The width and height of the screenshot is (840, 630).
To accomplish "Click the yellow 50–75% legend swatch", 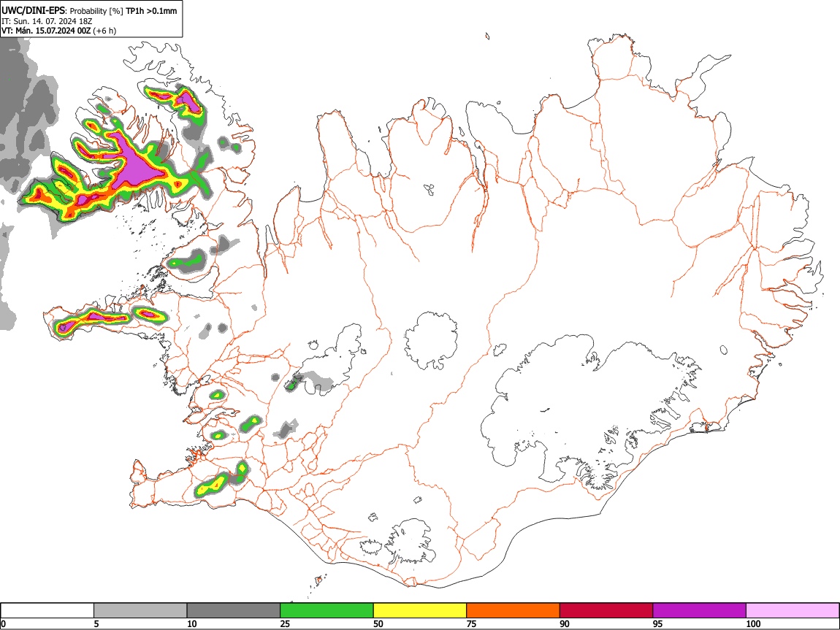I will click(420, 611).
